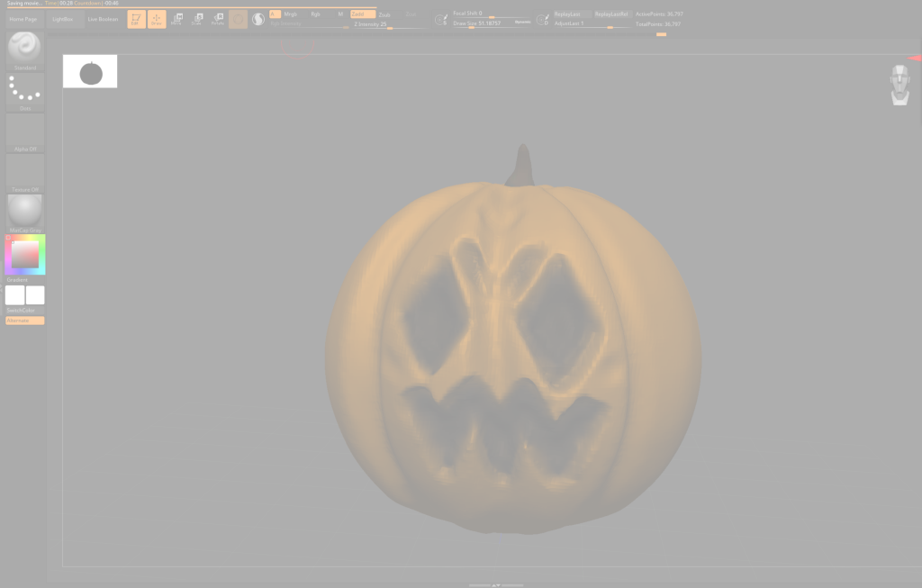Open the Standard brush picker

[x=24, y=50]
